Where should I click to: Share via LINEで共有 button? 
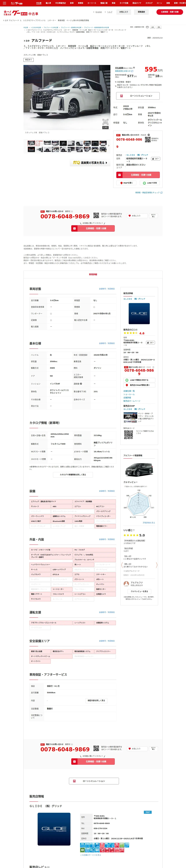[150, 183]
